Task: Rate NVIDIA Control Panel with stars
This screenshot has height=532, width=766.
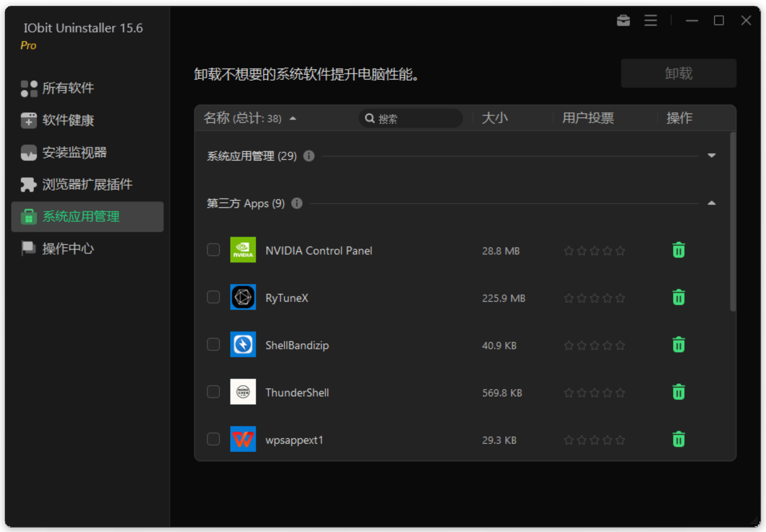Action: click(x=594, y=251)
